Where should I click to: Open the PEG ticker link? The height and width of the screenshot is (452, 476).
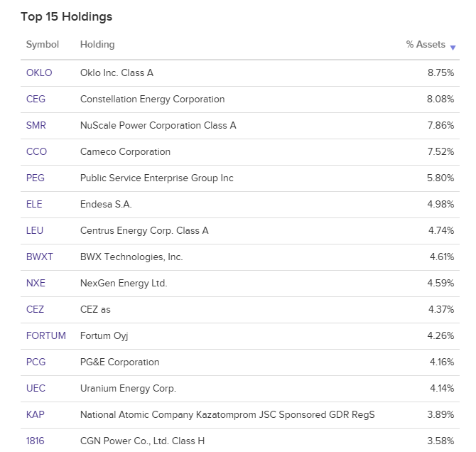point(36,178)
